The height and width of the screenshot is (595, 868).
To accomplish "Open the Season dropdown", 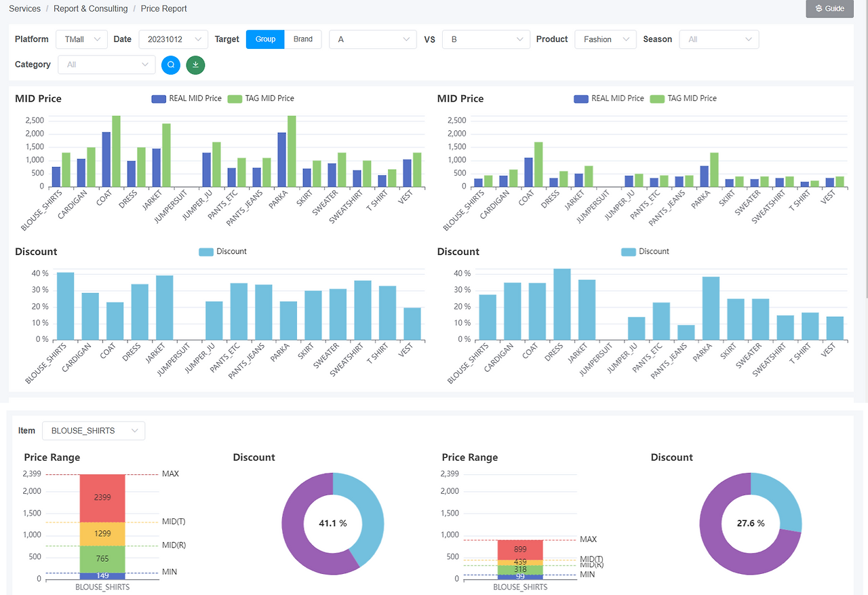I will (719, 39).
